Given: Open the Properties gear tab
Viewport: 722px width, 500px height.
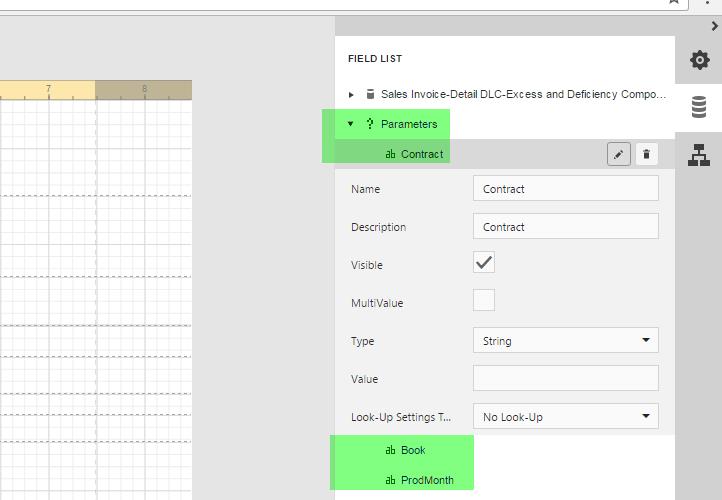Looking at the screenshot, I should pos(699,60).
